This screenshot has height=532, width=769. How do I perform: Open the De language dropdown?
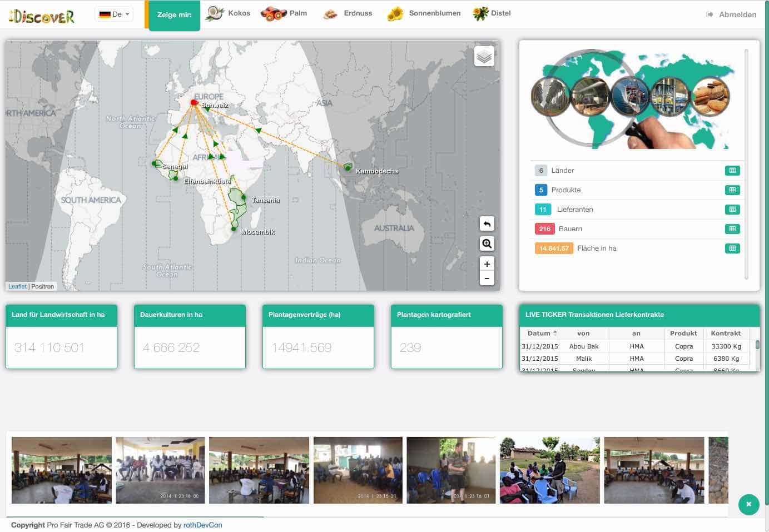(114, 14)
